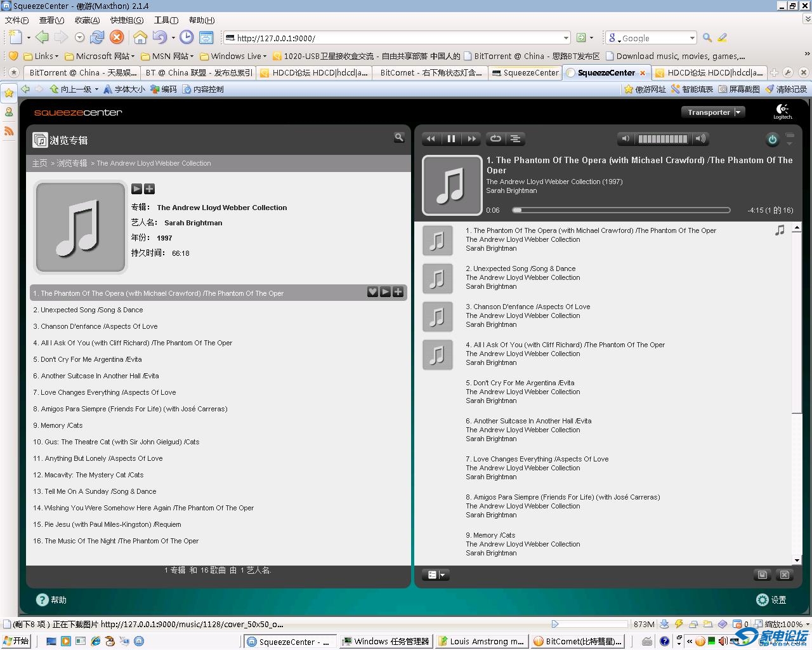Open the browser address bar dropdown

point(566,38)
